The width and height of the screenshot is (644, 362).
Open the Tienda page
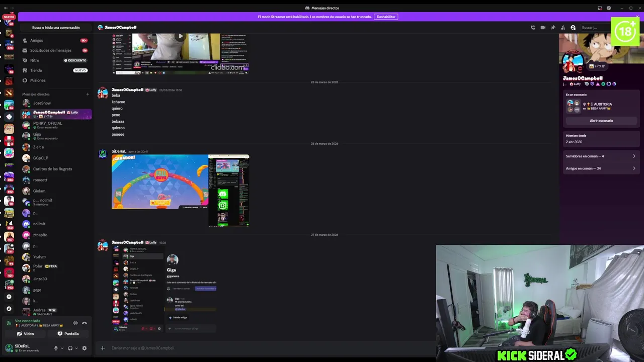click(55, 70)
